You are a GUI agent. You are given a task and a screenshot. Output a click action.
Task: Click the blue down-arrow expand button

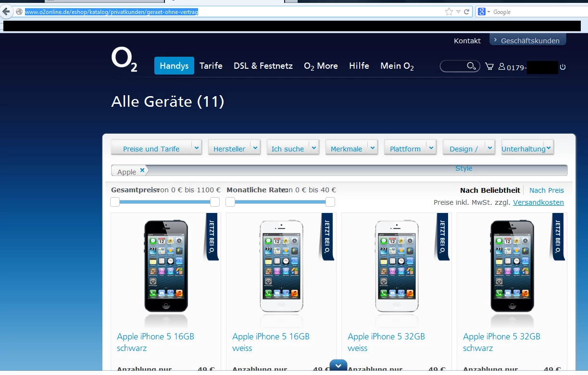[338, 366]
